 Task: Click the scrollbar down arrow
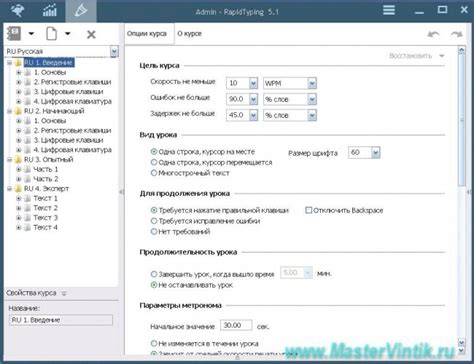(462, 350)
